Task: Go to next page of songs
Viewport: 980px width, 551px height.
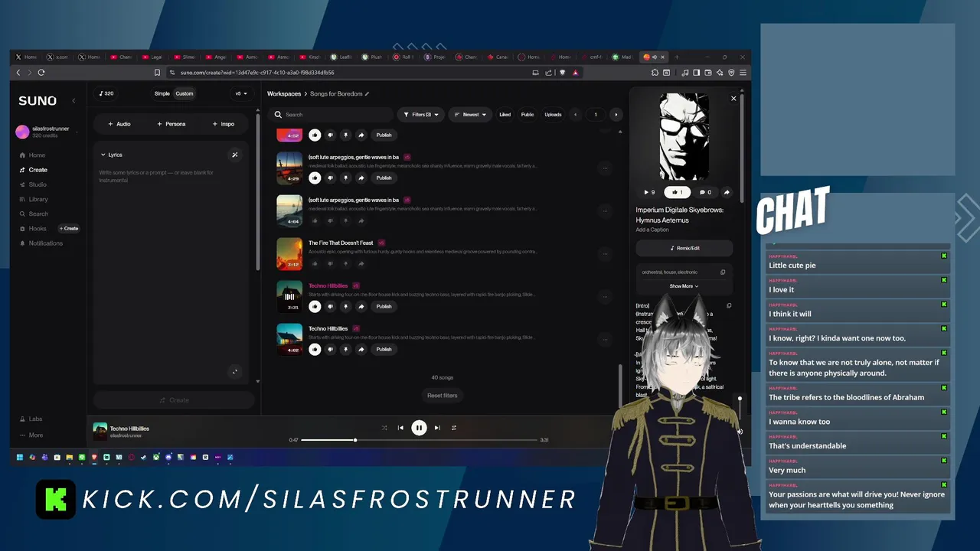Action: coord(616,115)
